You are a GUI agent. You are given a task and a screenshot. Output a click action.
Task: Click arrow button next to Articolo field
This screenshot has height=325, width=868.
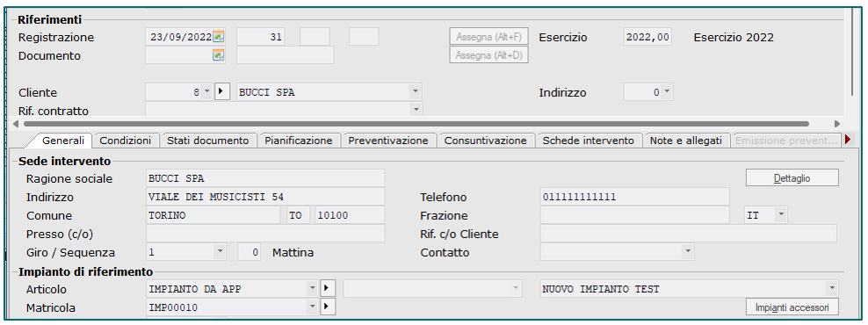pos(328,288)
